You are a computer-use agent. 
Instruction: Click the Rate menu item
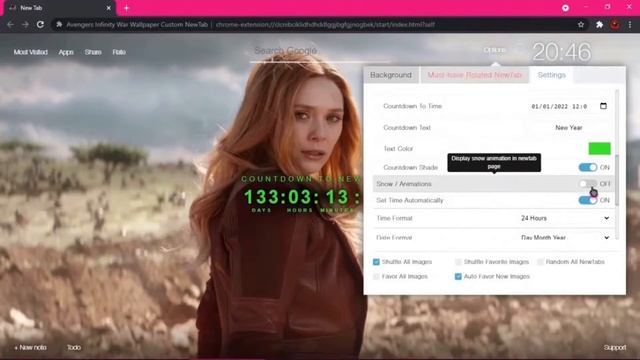(119, 52)
